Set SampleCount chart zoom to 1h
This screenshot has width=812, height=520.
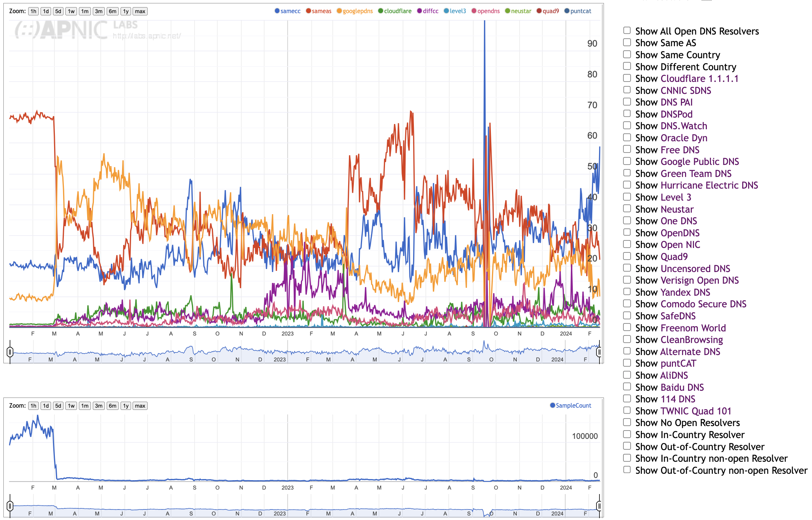tap(33, 406)
